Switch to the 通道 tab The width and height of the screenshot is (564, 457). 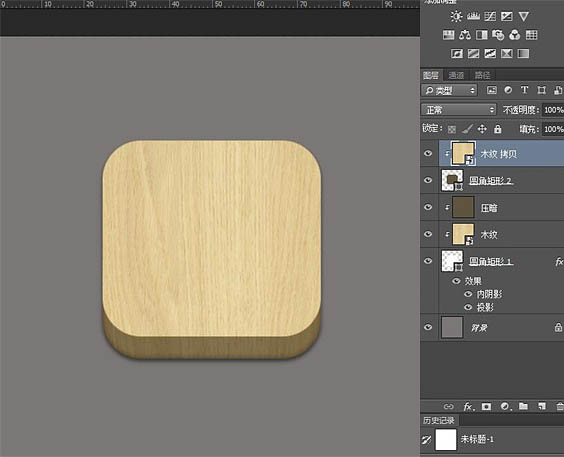tap(456, 75)
